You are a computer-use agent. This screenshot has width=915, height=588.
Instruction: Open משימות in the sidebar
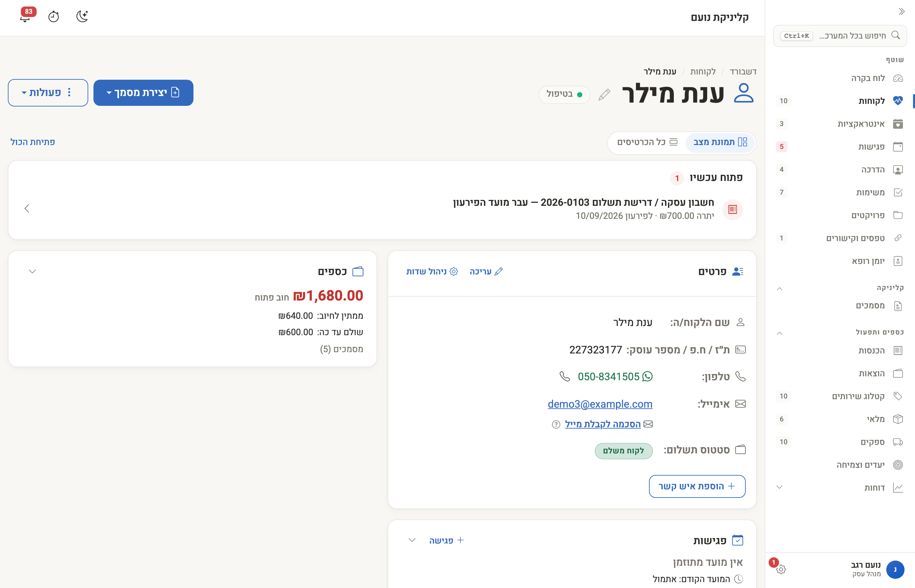(840, 192)
